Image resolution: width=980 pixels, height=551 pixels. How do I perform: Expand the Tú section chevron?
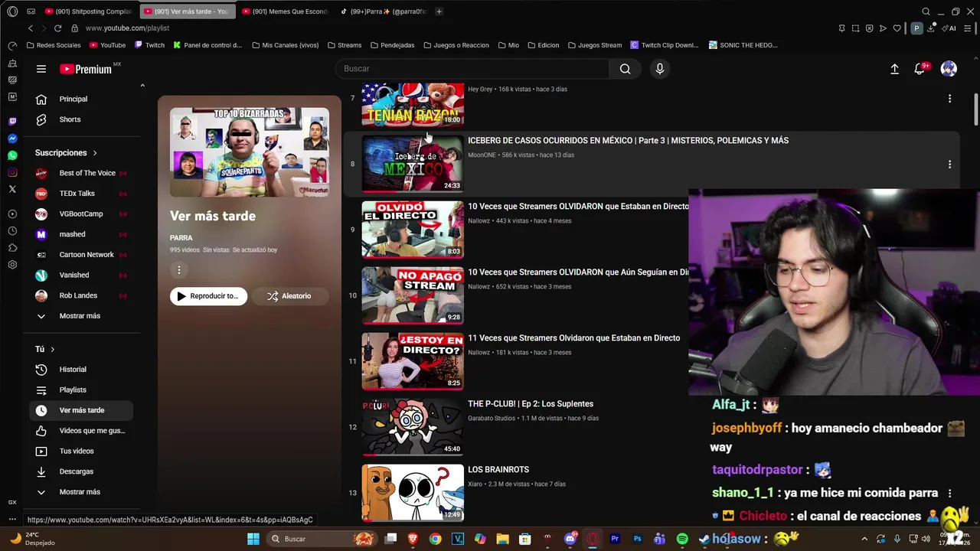pos(52,349)
